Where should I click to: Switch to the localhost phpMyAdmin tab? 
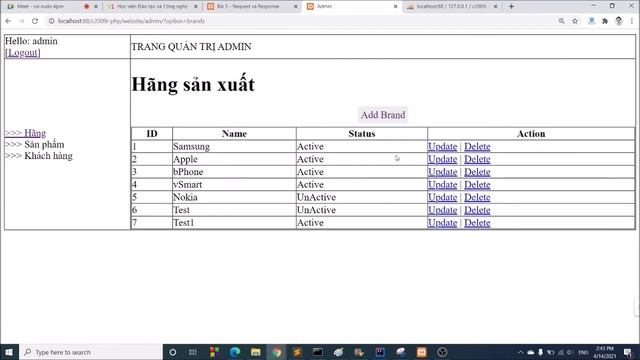pyautogui.click(x=452, y=7)
